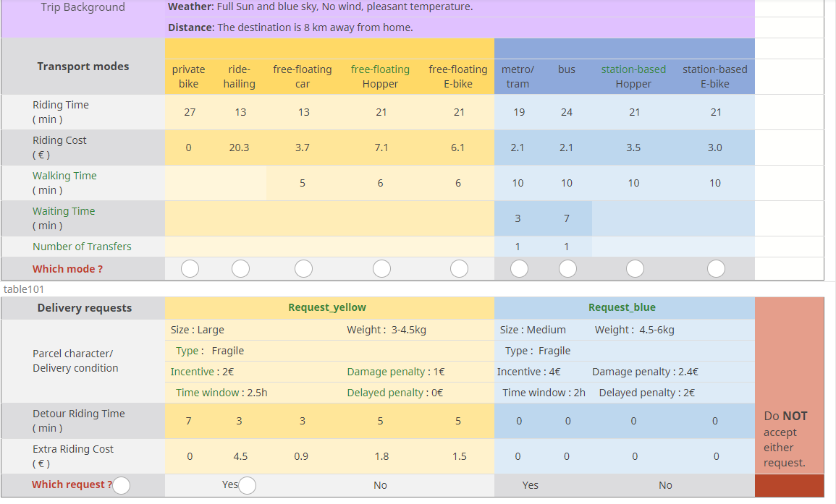Viewport: 836px width, 504px height.
Task: Click Yes option under Request_blue
Action: click(x=531, y=485)
